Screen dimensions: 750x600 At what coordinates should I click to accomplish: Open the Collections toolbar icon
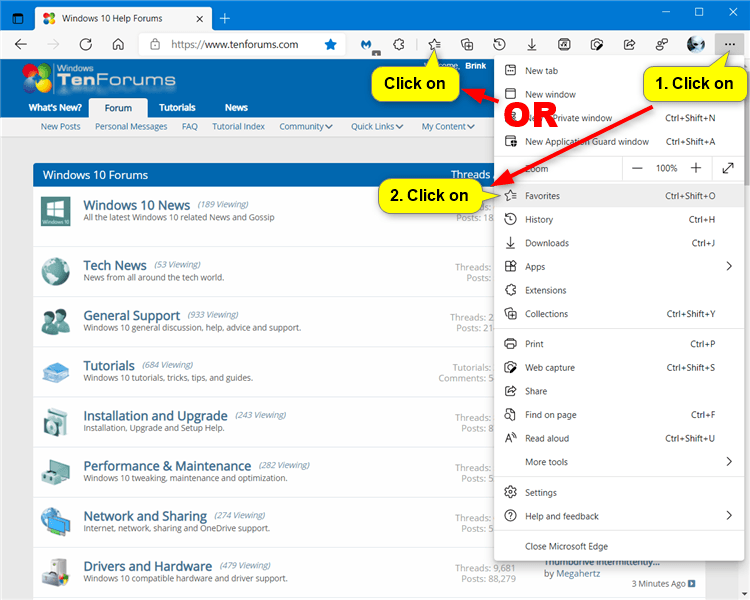coord(467,44)
